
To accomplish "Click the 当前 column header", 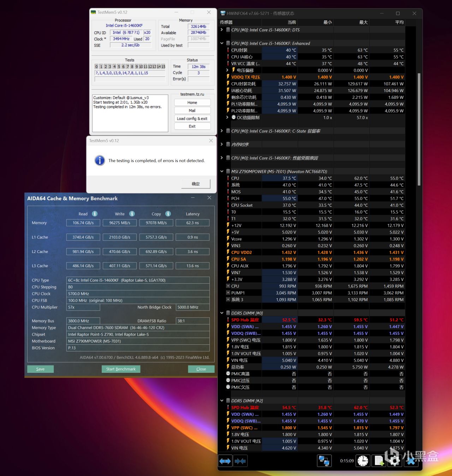I will pyautogui.click(x=280, y=22).
